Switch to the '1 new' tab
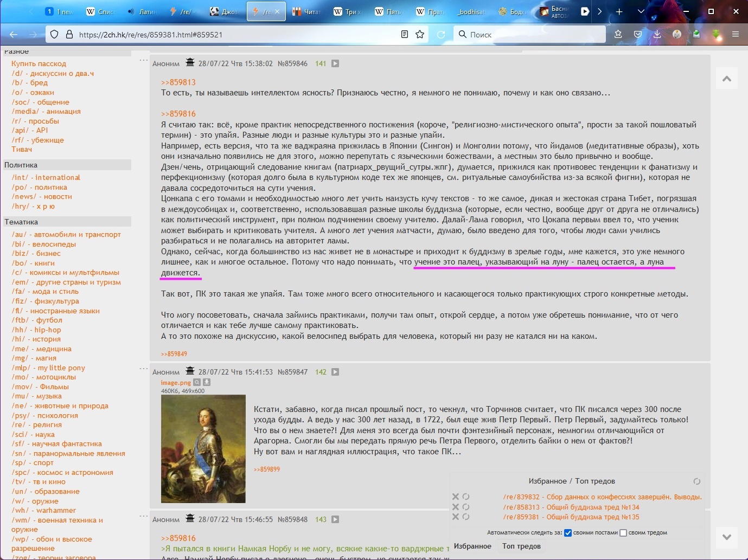 60,11
